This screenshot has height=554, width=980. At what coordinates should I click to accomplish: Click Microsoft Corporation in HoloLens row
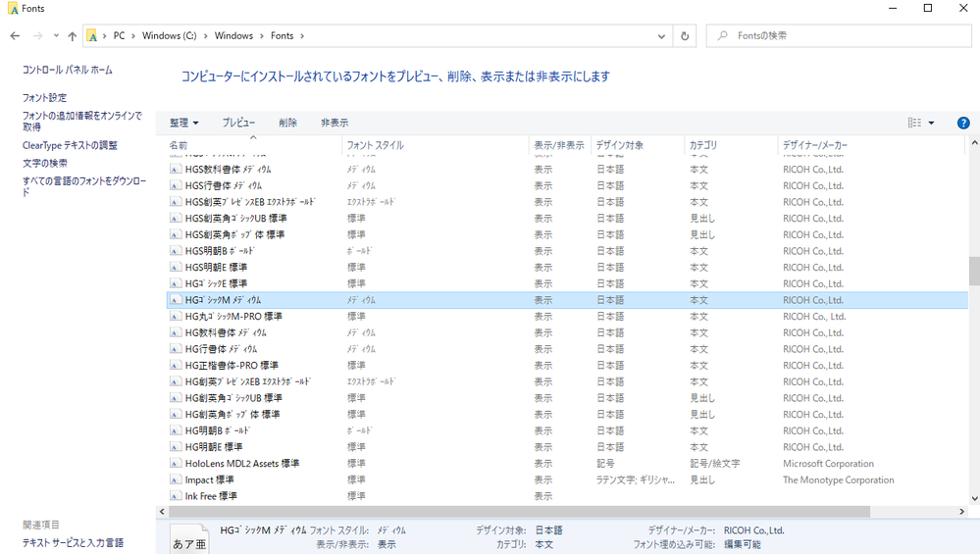[x=828, y=464]
